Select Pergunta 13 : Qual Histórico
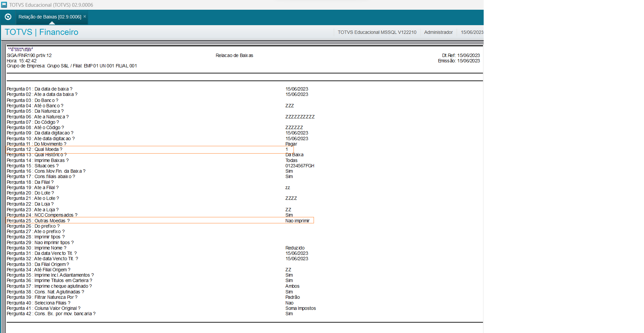644x333 pixels. coord(37,155)
